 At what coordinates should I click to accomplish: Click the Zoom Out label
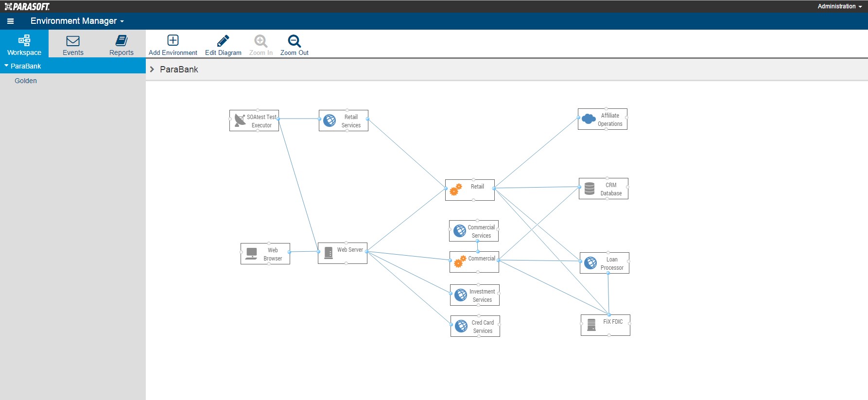(295, 52)
